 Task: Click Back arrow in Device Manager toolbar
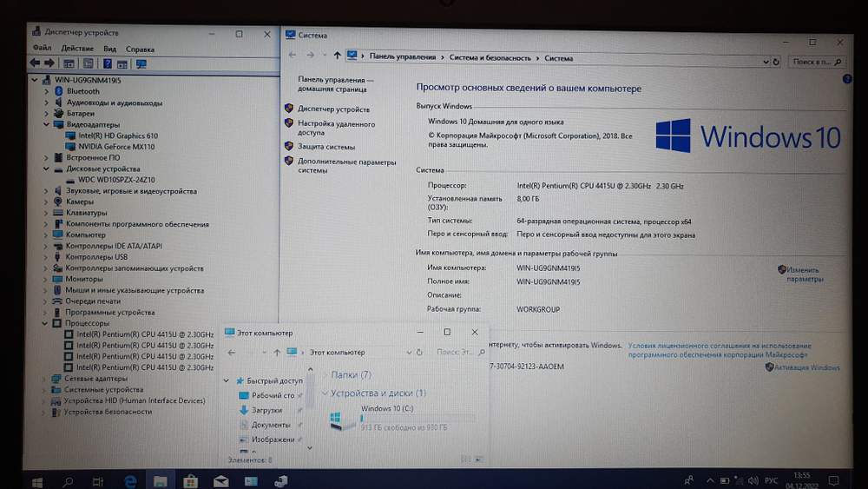pyautogui.click(x=35, y=63)
